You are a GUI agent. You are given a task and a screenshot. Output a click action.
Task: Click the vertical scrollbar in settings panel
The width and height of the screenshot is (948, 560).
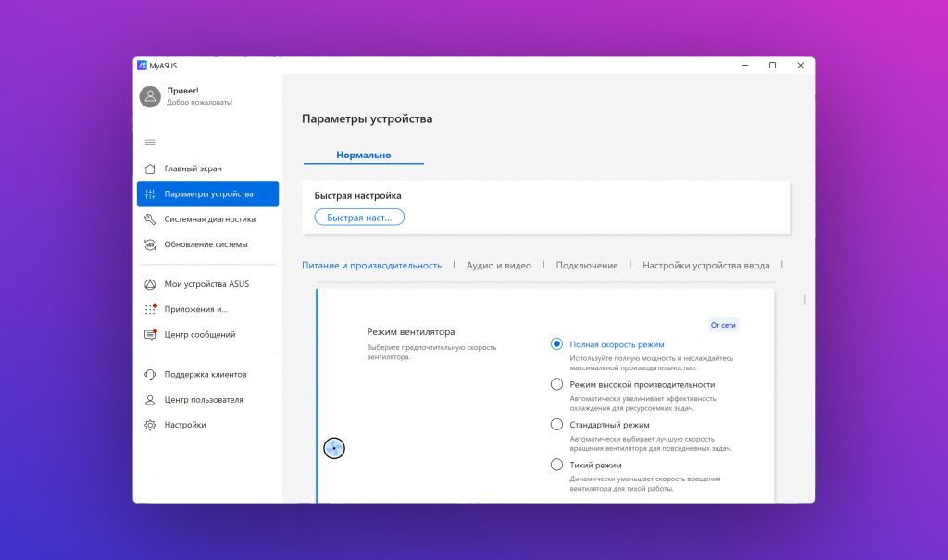[805, 299]
